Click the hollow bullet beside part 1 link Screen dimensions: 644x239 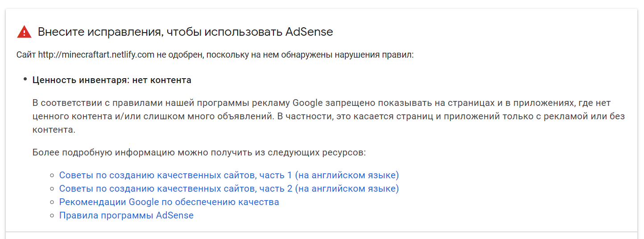53,175
